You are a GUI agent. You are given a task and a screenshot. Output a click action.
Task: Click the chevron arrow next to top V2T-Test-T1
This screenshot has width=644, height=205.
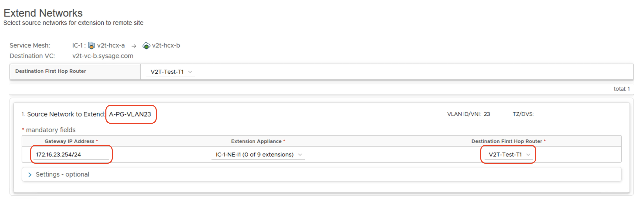coord(190,72)
